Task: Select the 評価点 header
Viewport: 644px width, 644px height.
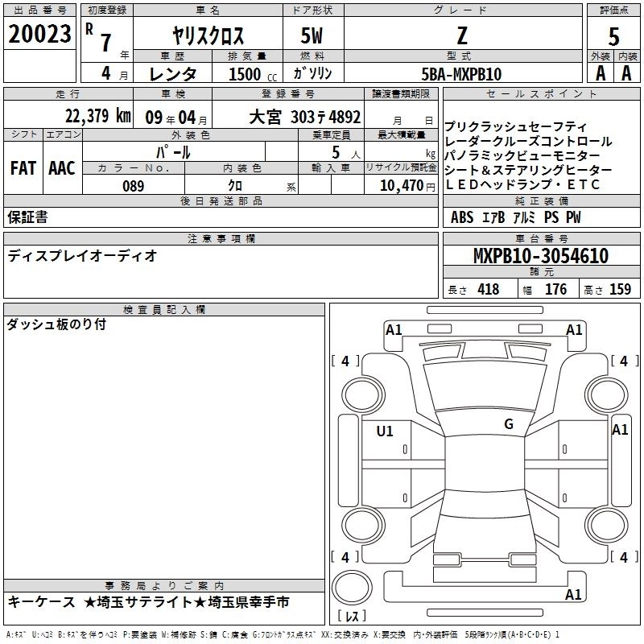Action: (613, 10)
